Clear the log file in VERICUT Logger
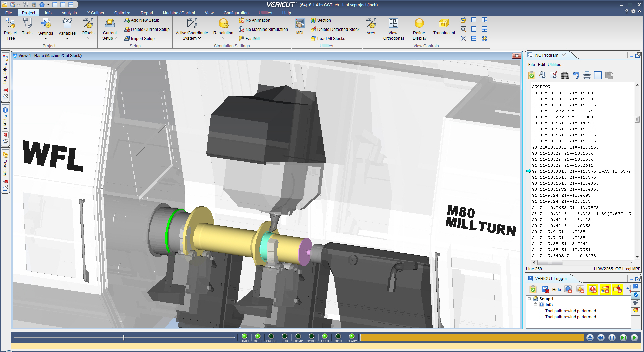 [x=545, y=289]
